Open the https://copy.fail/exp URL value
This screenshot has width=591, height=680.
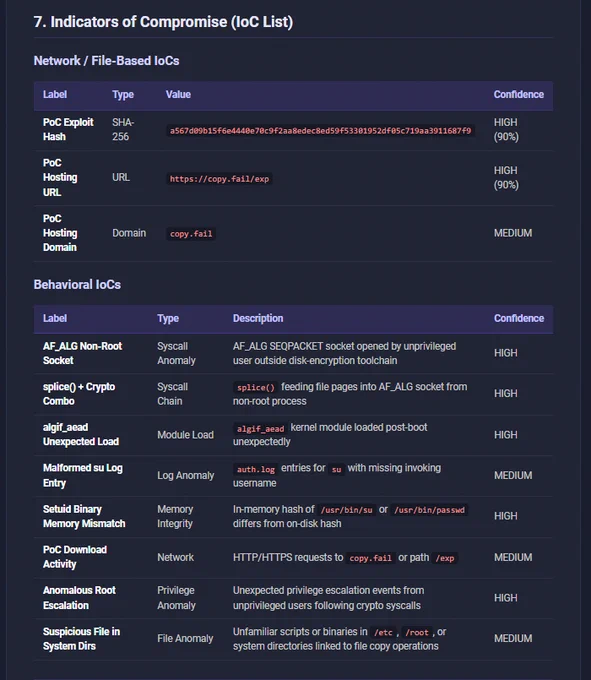pyautogui.click(x=219, y=179)
